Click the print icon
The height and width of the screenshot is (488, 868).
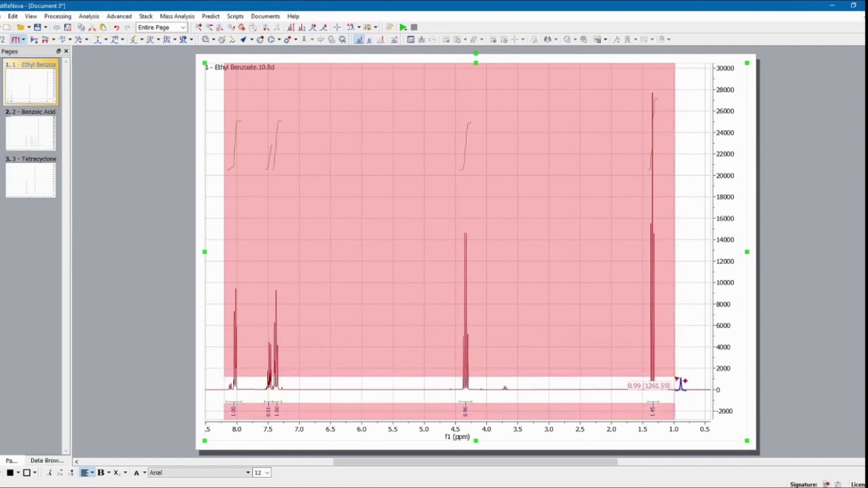point(56,27)
